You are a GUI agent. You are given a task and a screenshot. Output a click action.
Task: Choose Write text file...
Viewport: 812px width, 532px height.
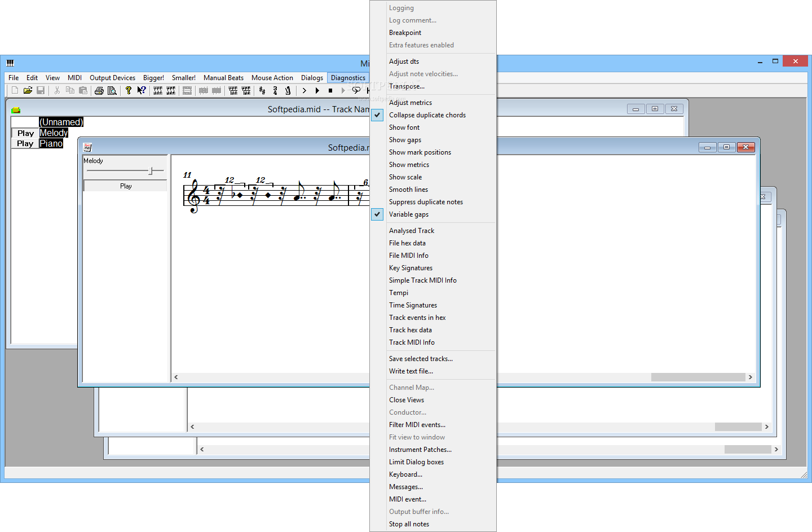tap(433, 371)
